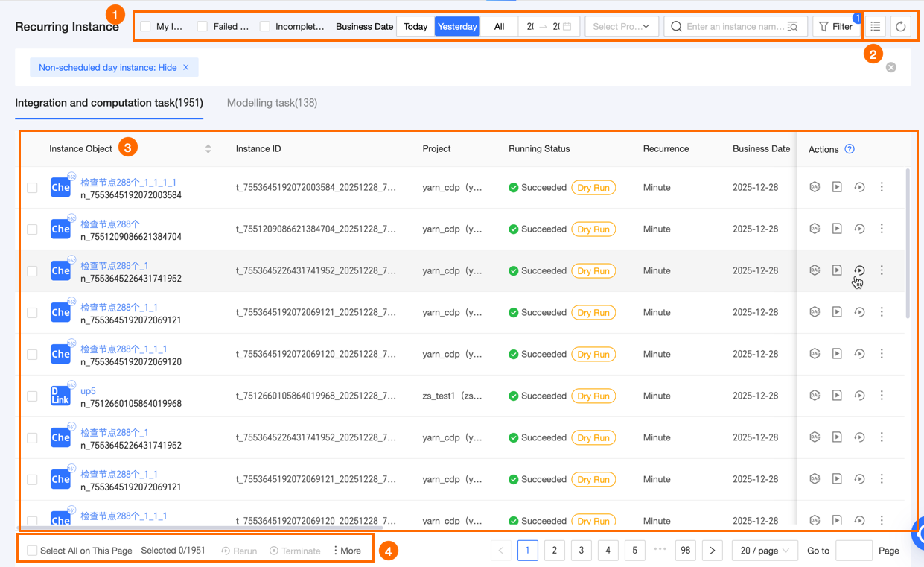
Task: Switch to the Modelling task tab
Action: click(272, 103)
